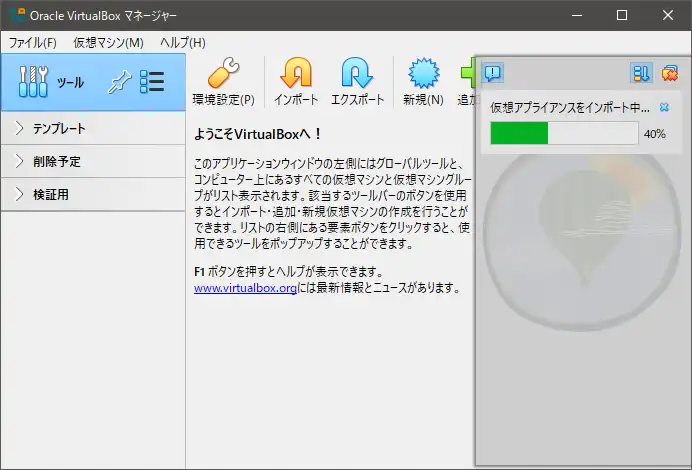Toggle the pin icon for tools pane
The height and width of the screenshot is (470, 692).
coord(119,82)
